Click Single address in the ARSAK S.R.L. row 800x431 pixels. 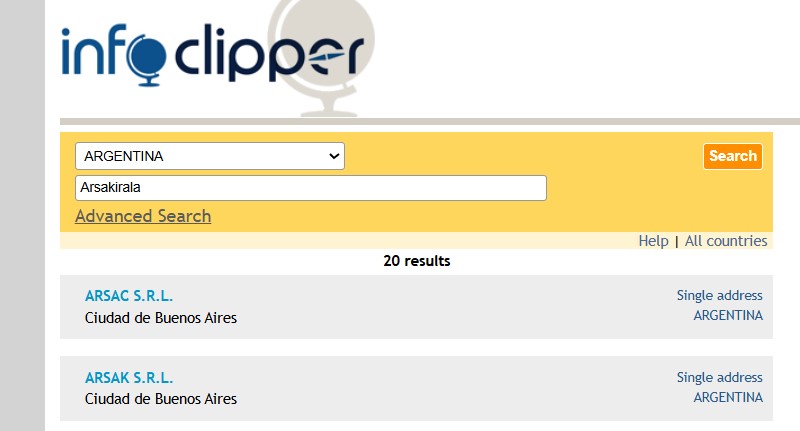click(719, 377)
